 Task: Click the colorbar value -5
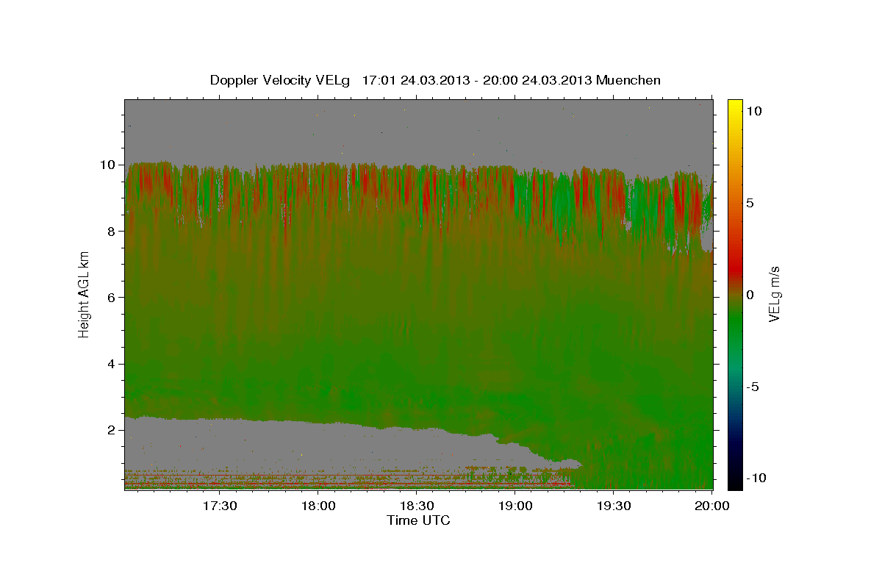click(x=753, y=386)
